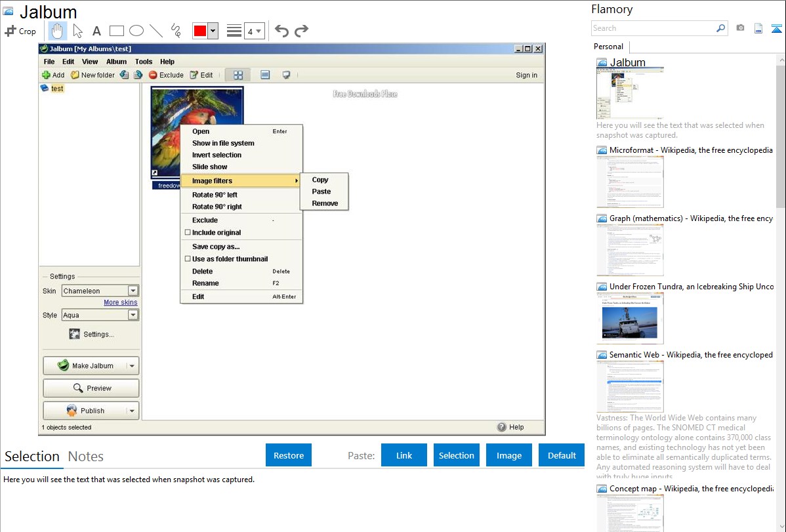Image resolution: width=786 pixels, height=532 pixels.
Task: Open the Album menu in Jalbum
Action: click(116, 62)
